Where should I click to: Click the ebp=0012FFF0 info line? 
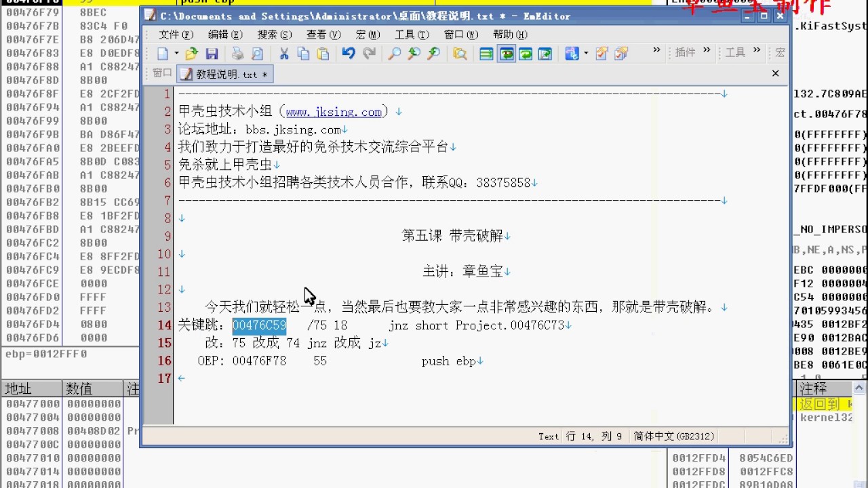point(46,354)
